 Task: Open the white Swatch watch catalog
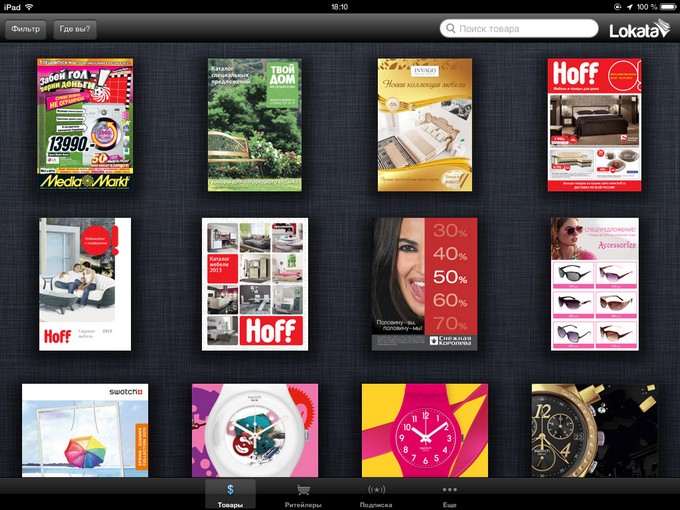pyautogui.click(x=255, y=430)
